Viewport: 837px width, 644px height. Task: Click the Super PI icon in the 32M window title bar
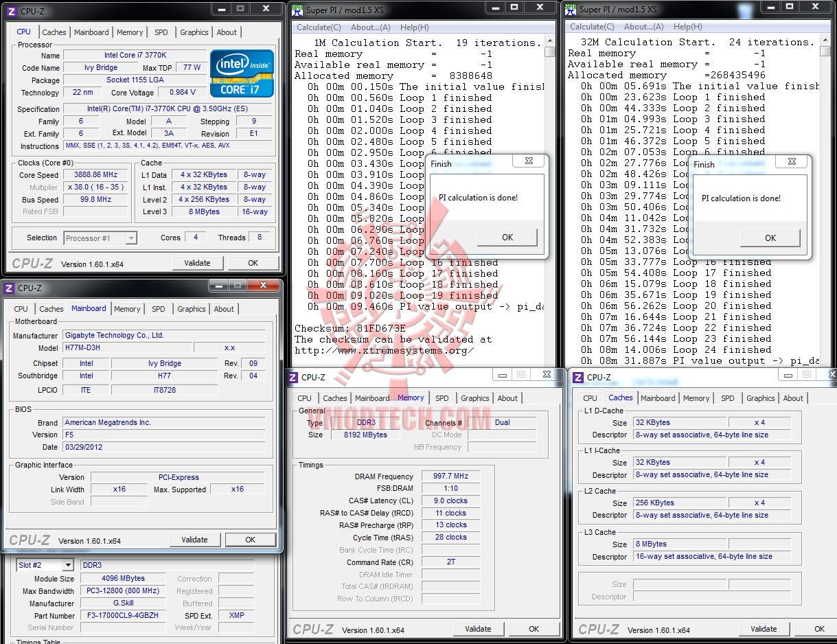(570, 10)
